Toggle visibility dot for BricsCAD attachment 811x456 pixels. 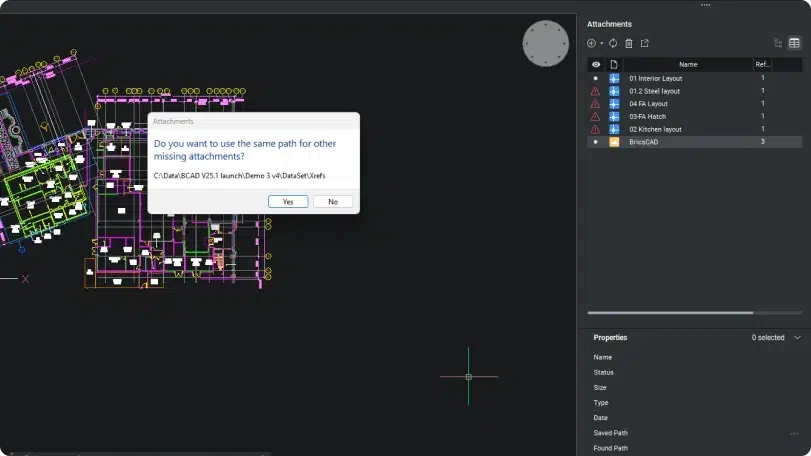click(x=595, y=142)
